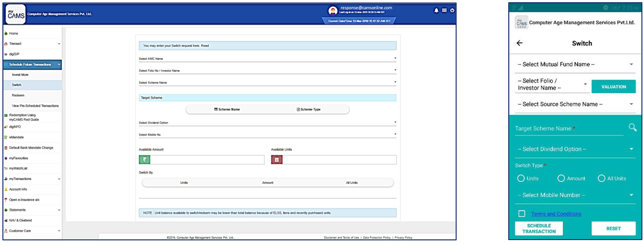
Task: Open the grid menu icon in header
Action: pyautogui.click(x=444, y=10)
